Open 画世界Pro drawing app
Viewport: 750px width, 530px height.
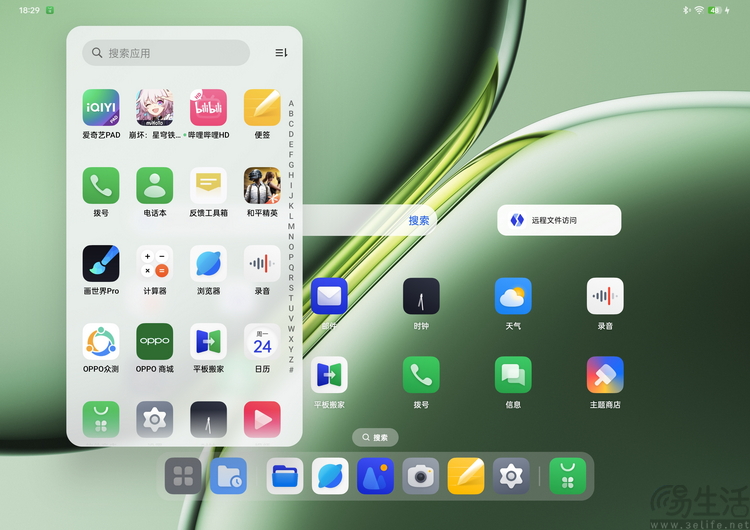(x=101, y=264)
